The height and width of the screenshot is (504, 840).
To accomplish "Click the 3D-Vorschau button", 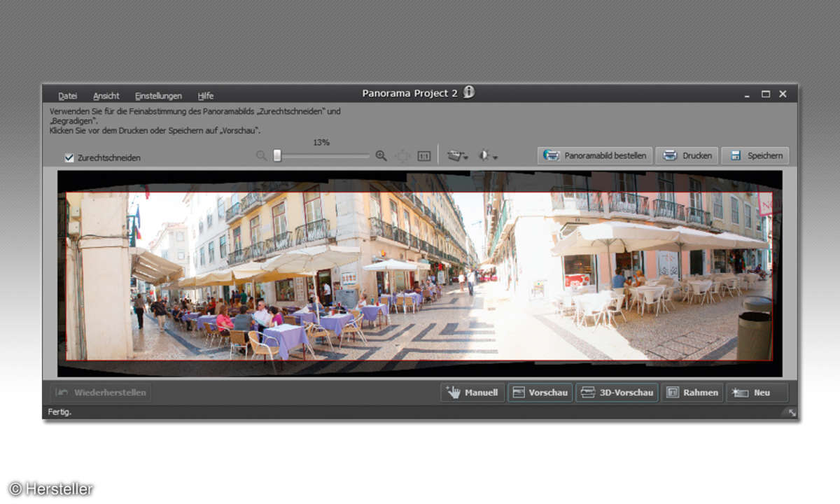I will click(x=617, y=393).
